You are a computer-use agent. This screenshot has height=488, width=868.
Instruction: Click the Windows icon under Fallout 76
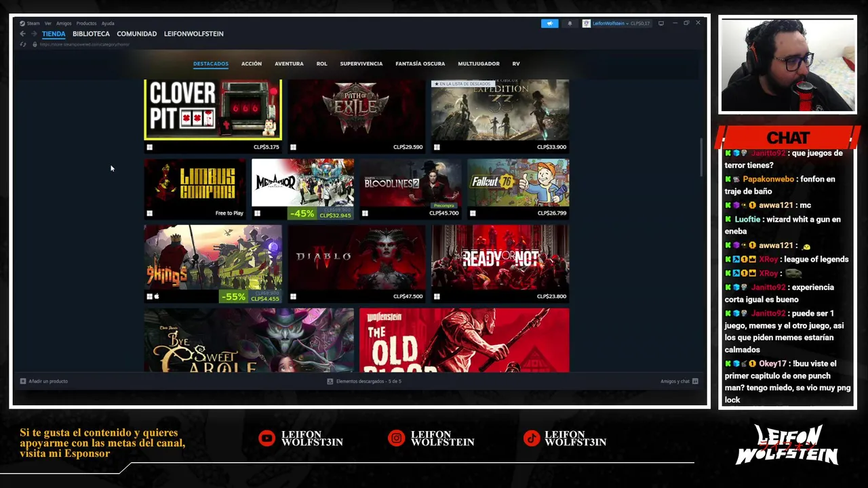[473, 213]
